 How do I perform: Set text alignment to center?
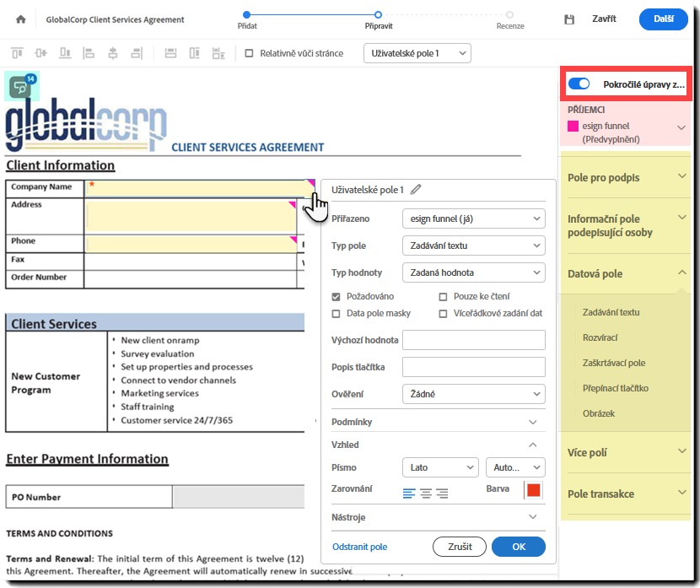(425, 493)
